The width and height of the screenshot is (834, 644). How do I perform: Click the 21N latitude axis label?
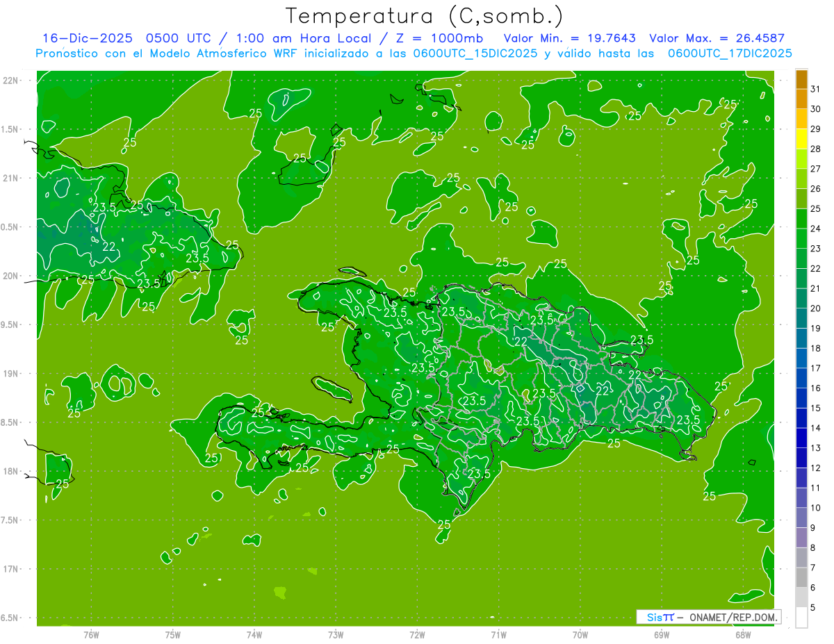tap(11, 178)
